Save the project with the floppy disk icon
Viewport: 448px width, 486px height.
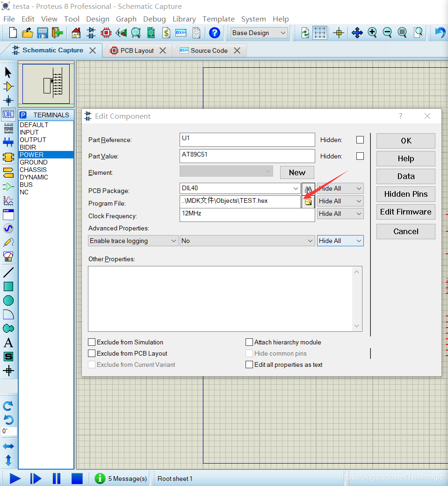(x=42, y=33)
